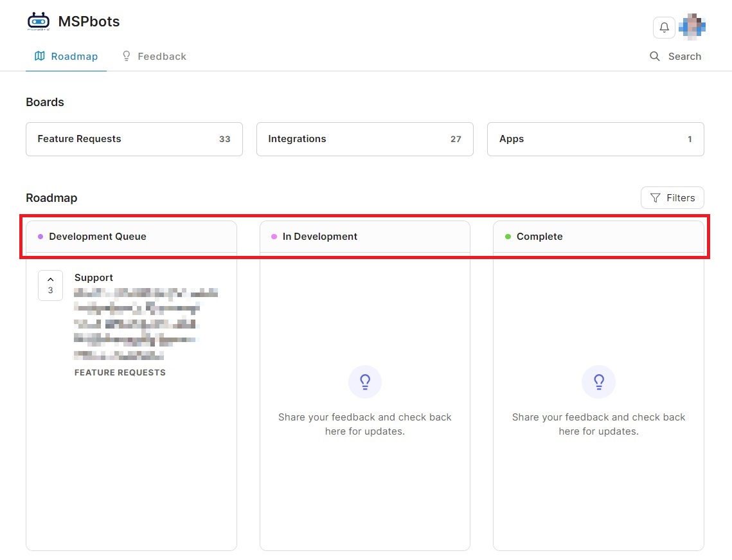This screenshot has width=732, height=560.
Task: Click the funnel icon for Filters
Action: pyautogui.click(x=655, y=198)
